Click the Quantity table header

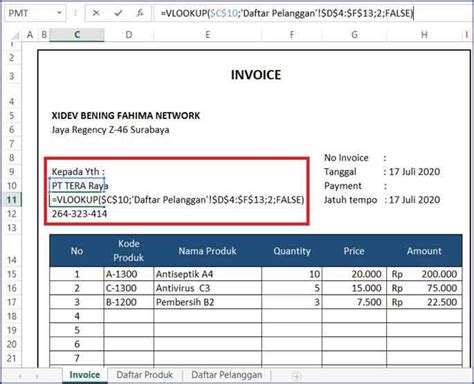pos(292,251)
